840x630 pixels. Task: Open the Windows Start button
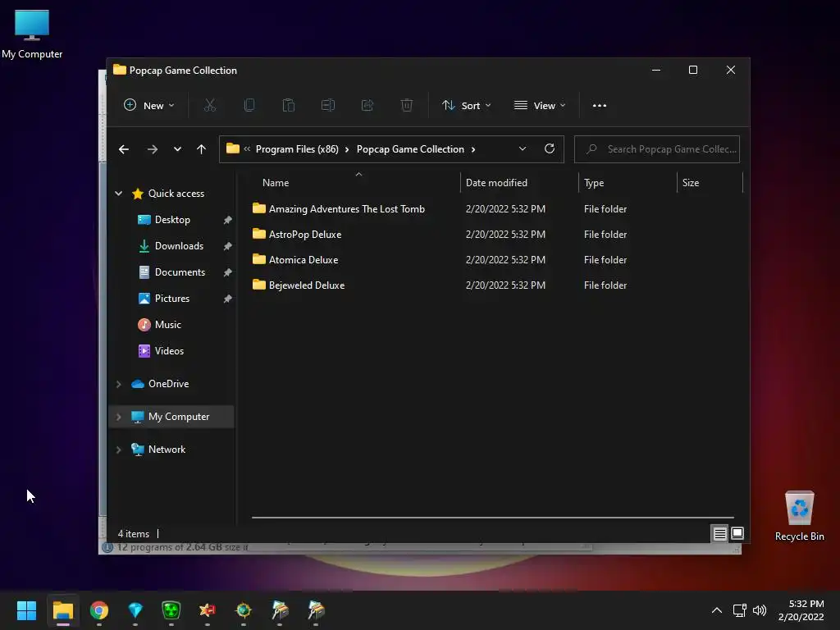click(26, 610)
